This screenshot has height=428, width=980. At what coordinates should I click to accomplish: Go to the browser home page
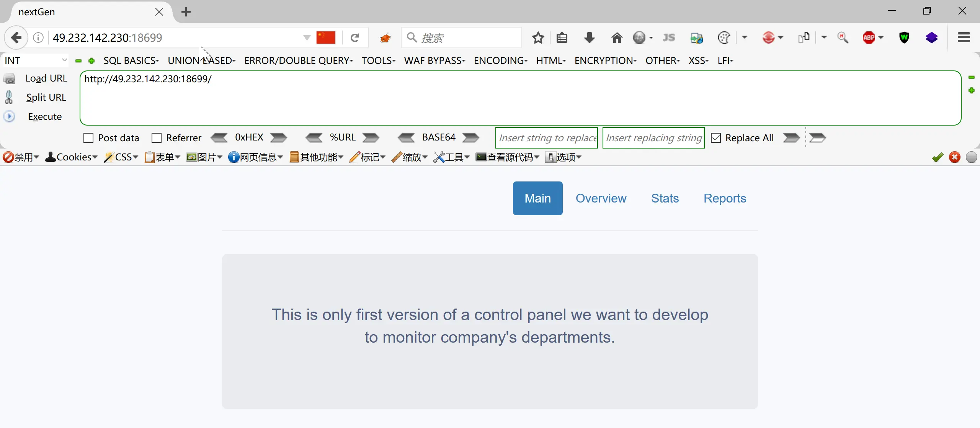click(617, 38)
